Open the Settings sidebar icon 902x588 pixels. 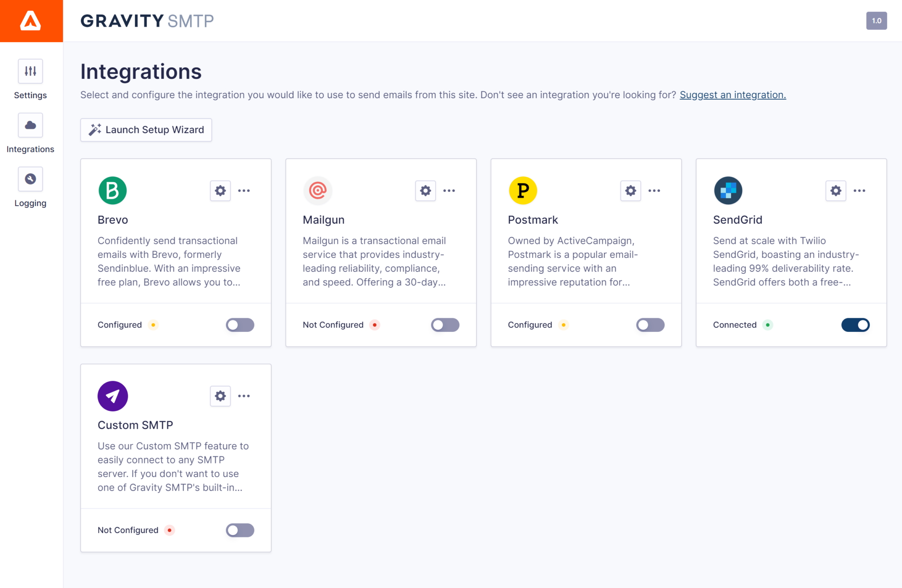(30, 71)
